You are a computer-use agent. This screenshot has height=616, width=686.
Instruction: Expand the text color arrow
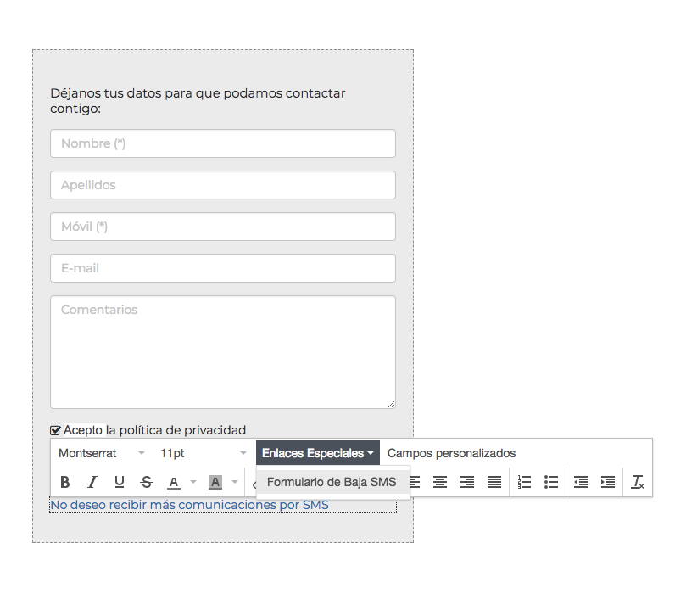coord(193,482)
